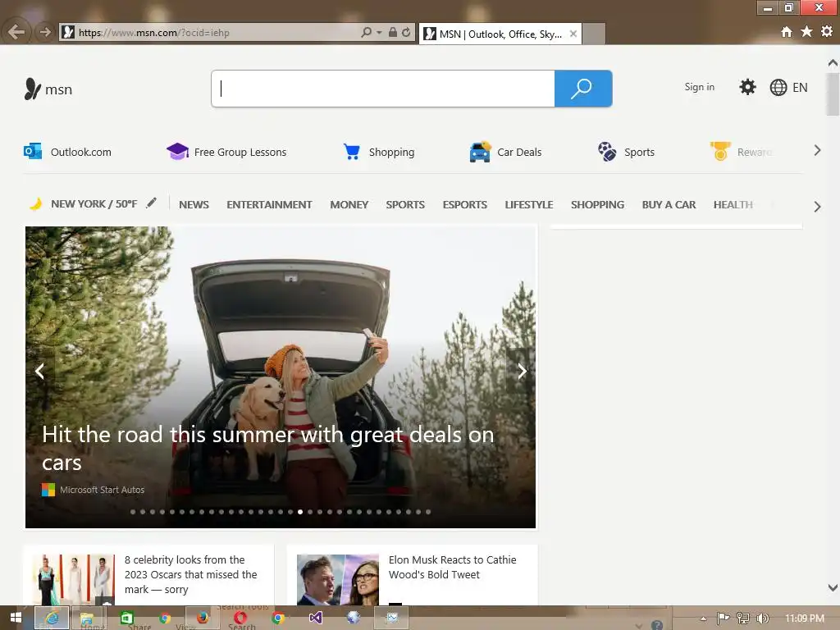Image resolution: width=840 pixels, height=630 pixels.
Task: Expand the address bar autocomplete dropdown arrow
Action: coord(379,33)
